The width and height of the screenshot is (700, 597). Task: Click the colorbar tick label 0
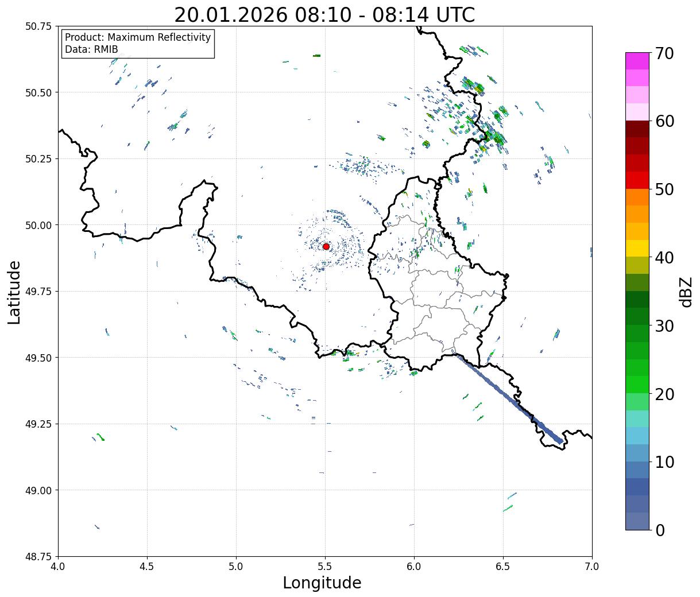(660, 530)
